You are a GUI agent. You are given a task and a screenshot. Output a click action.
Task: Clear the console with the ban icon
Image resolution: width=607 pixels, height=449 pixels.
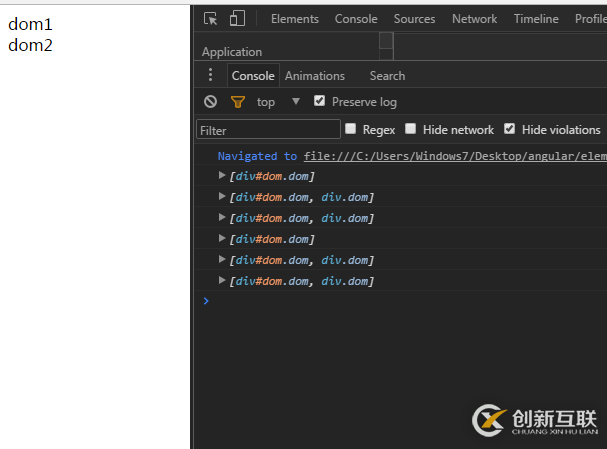[210, 101]
